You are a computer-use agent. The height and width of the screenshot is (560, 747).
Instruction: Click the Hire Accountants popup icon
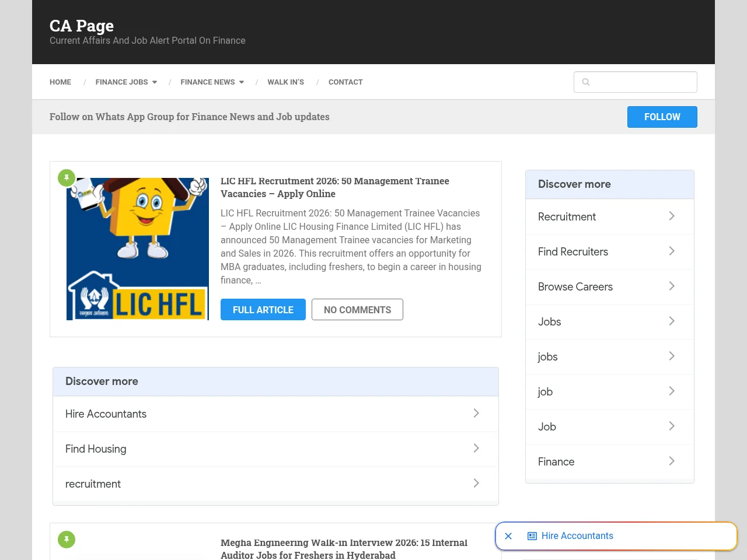(532, 536)
